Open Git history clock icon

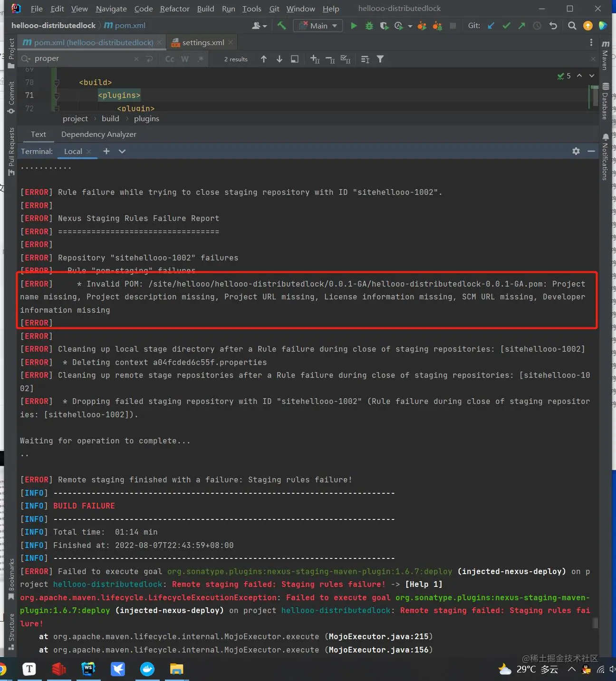(x=537, y=26)
